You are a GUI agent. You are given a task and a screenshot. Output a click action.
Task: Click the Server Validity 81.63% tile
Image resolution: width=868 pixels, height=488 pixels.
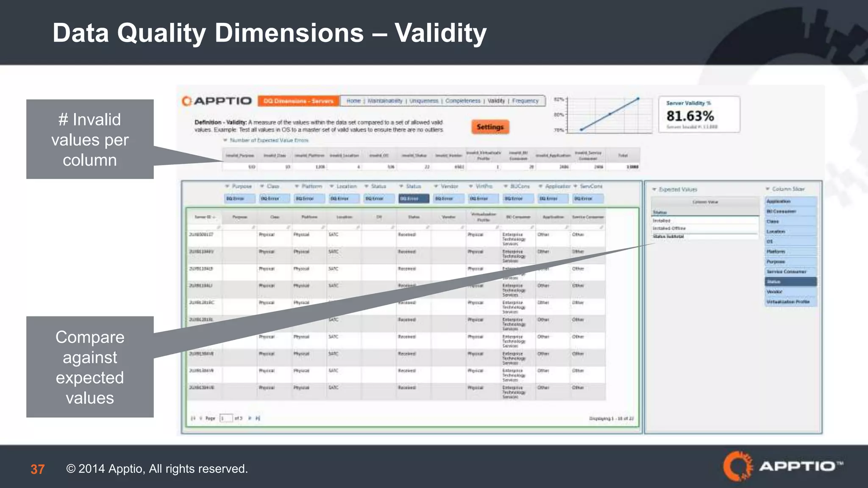coord(699,114)
